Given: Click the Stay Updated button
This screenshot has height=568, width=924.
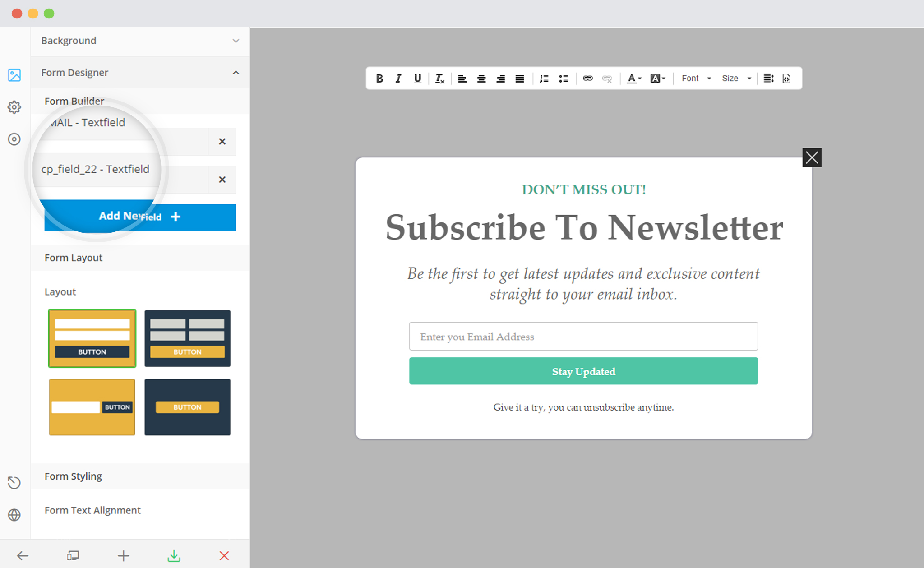Looking at the screenshot, I should [583, 371].
